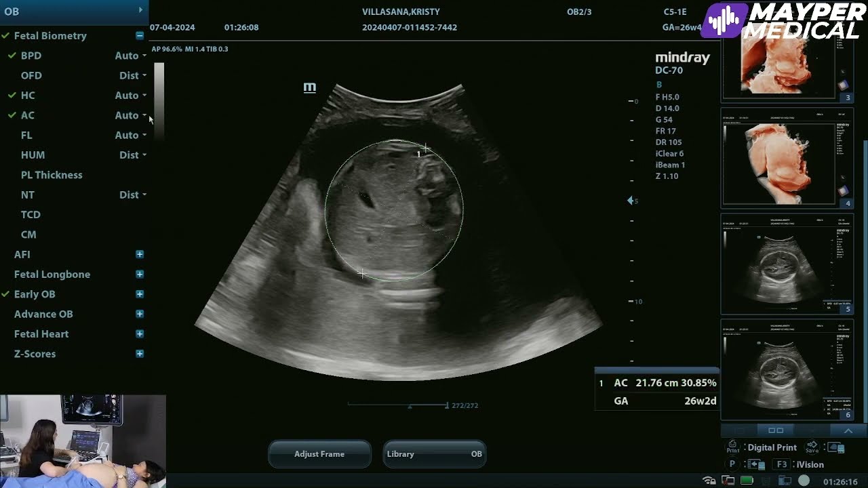
Task: Click the cine-to-disk icon beside P
Action: tap(755, 464)
